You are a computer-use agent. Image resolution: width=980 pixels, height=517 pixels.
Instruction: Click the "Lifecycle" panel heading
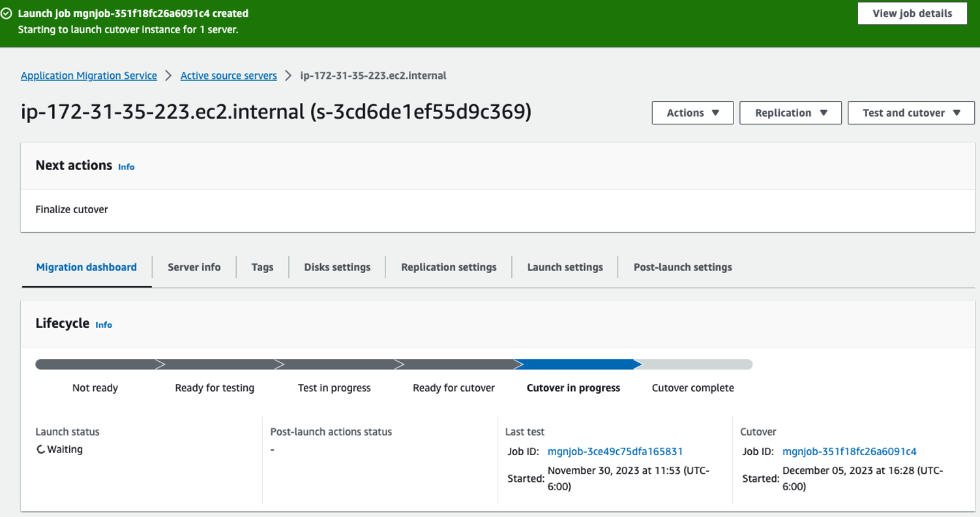(63, 323)
